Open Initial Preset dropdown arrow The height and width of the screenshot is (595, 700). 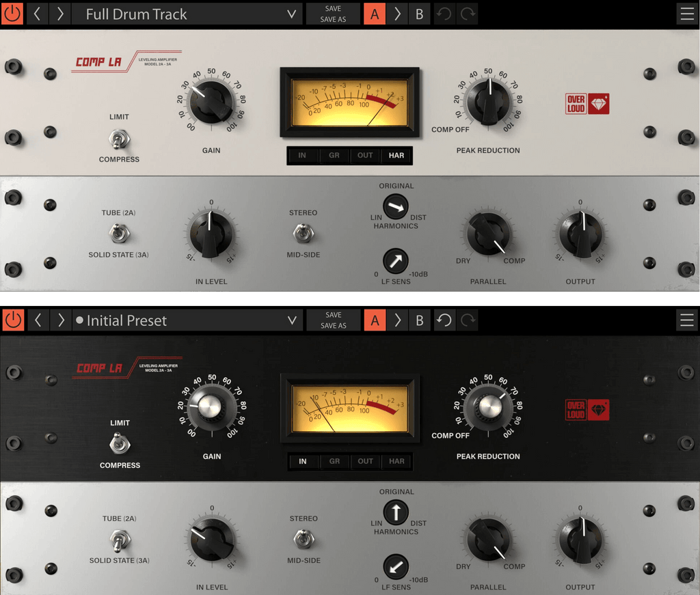pyautogui.click(x=292, y=320)
